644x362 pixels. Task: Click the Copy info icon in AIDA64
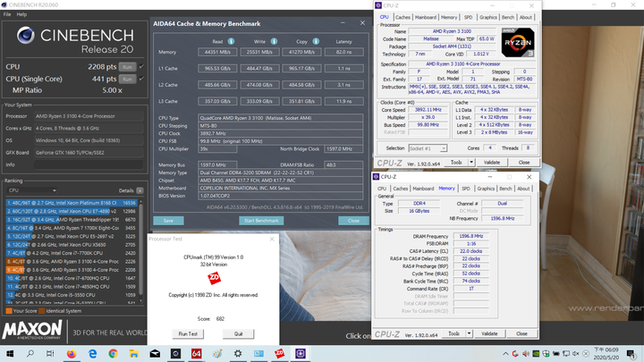[316, 41]
